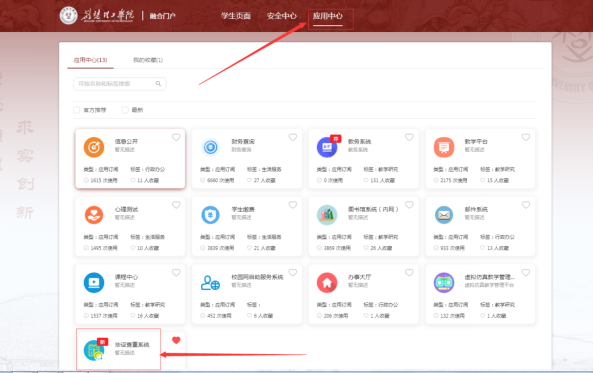Favorite the 学生缴费 app with its heart
The height and width of the screenshot is (373, 593).
point(293,205)
